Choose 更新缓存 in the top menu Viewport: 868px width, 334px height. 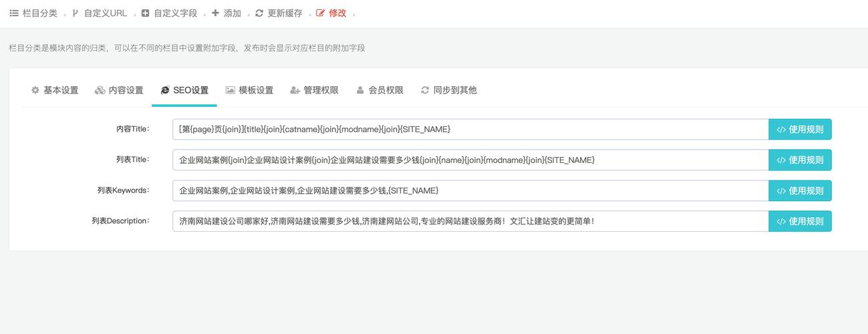point(279,13)
